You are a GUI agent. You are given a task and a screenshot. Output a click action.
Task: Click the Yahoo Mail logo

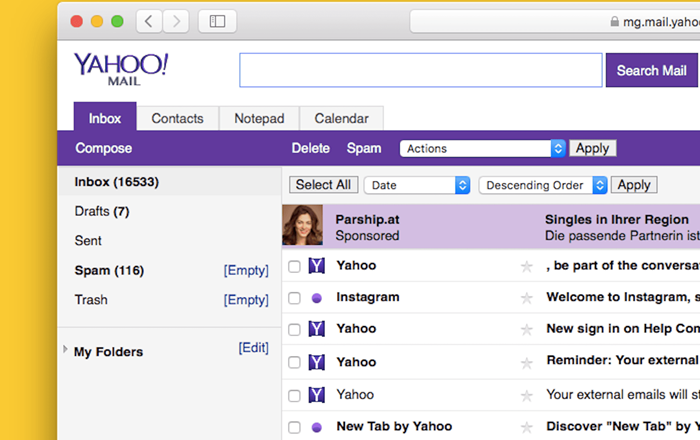(121, 69)
